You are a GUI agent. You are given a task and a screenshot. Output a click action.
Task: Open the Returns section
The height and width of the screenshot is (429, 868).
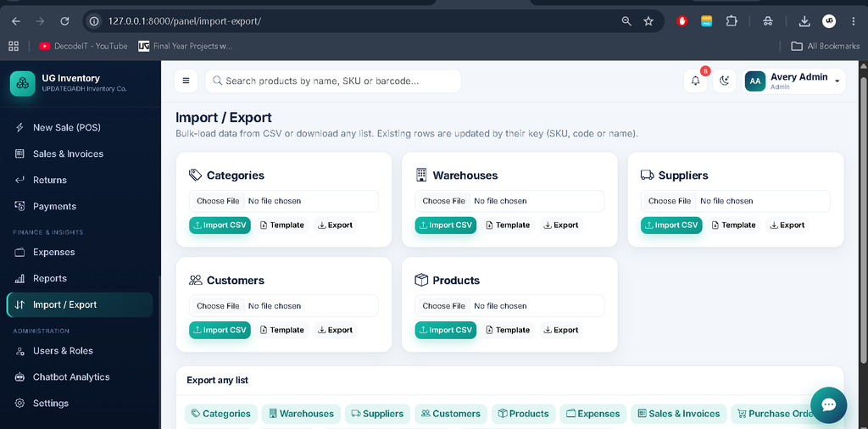(x=80, y=180)
